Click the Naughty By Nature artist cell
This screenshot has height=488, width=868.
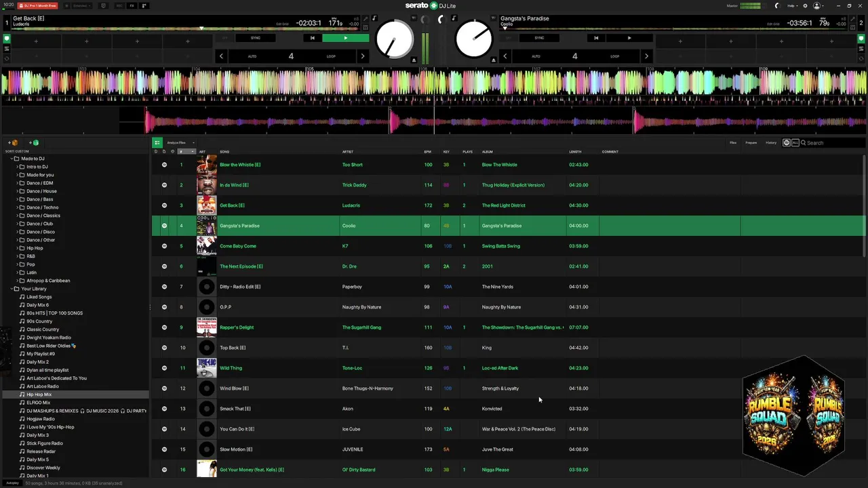pyautogui.click(x=361, y=307)
